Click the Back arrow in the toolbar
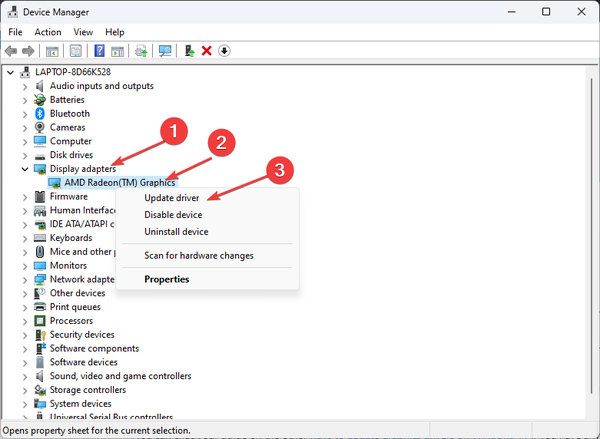 tap(11, 51)
